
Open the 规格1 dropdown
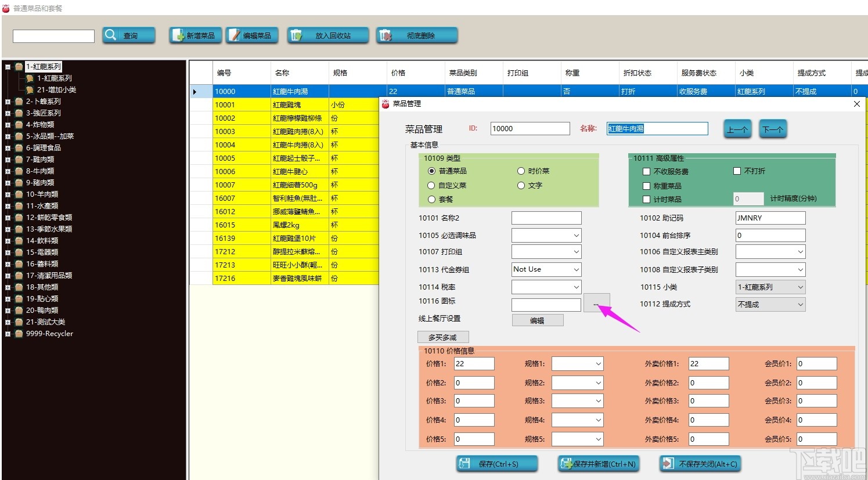pos(578,364)
